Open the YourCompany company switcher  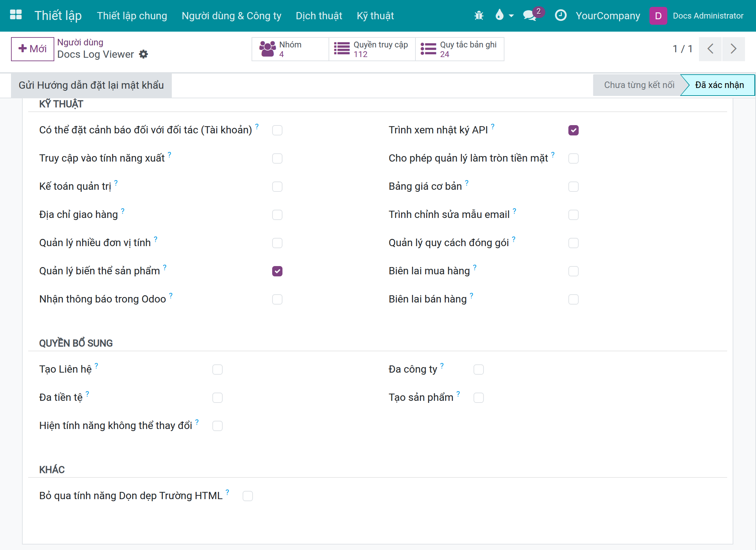coord(608,16)
